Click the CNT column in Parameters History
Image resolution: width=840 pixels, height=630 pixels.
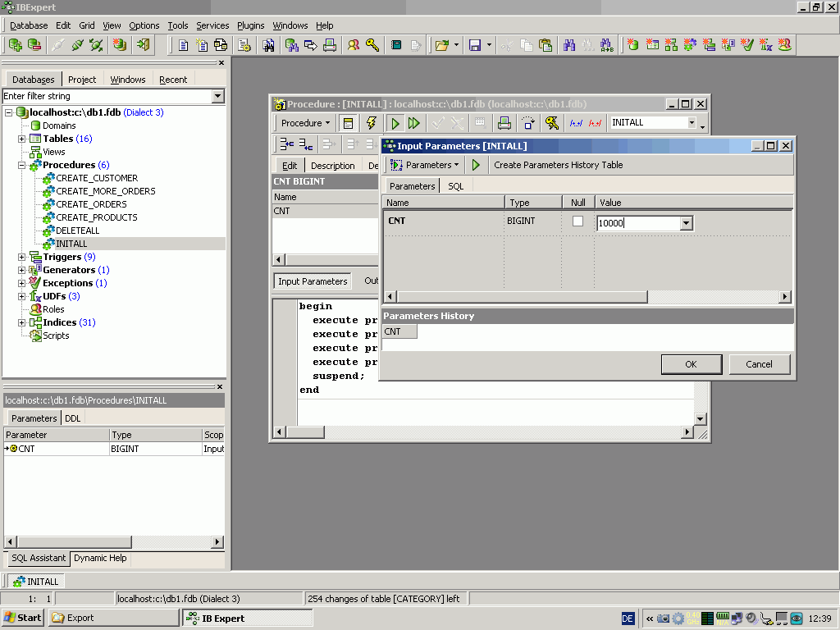pos(399,331)
